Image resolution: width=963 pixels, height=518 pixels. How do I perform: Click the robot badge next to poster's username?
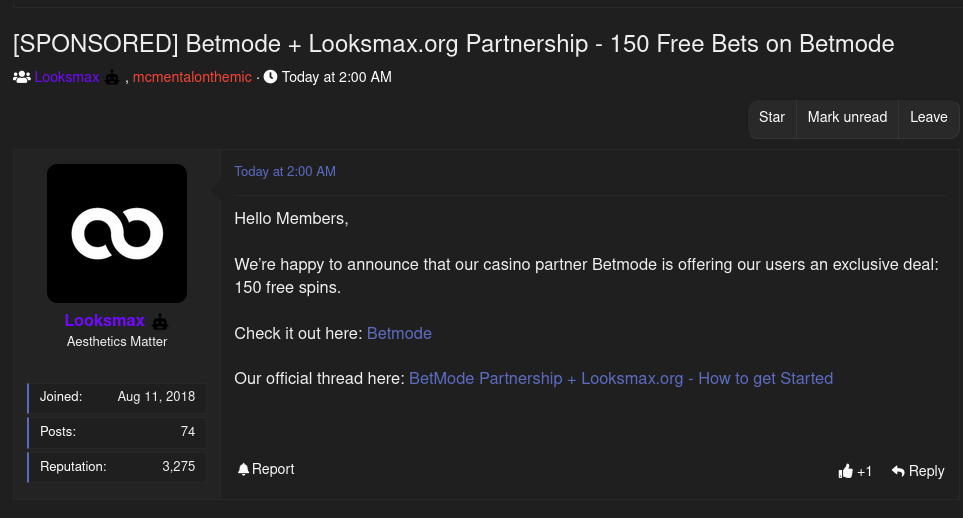(160, 322)
